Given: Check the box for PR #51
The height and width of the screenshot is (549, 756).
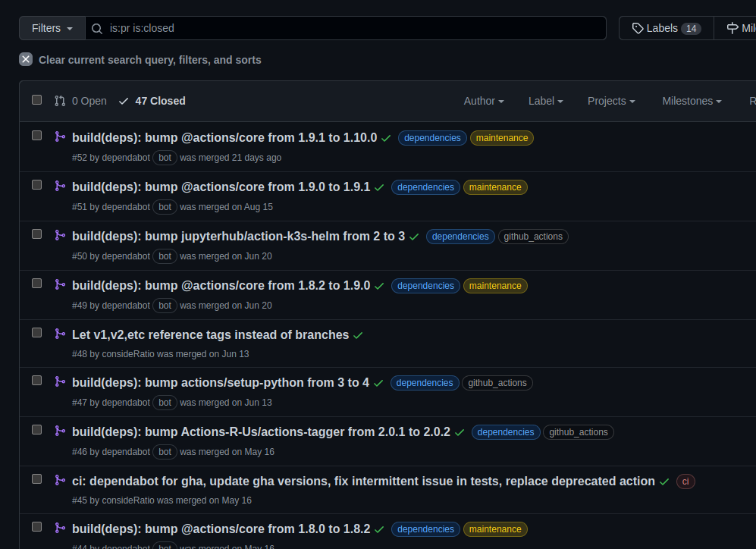Looking at the screenshot, I should tap(36, 184).
